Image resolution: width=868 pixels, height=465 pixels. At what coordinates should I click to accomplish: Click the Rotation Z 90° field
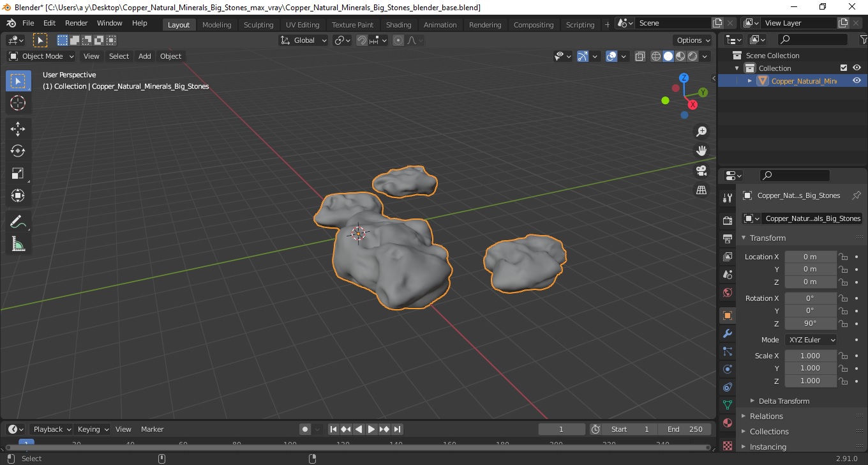(810, 323)
